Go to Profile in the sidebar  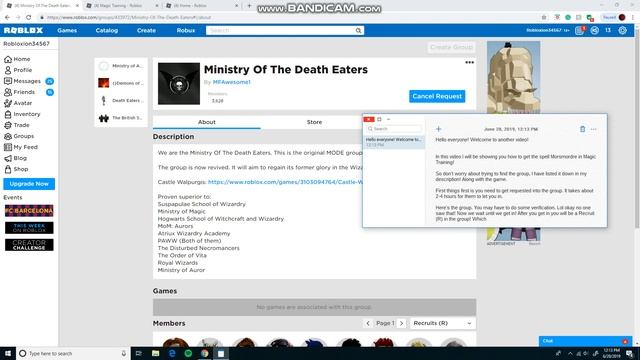pyautogui.click(x=18, y=70)
